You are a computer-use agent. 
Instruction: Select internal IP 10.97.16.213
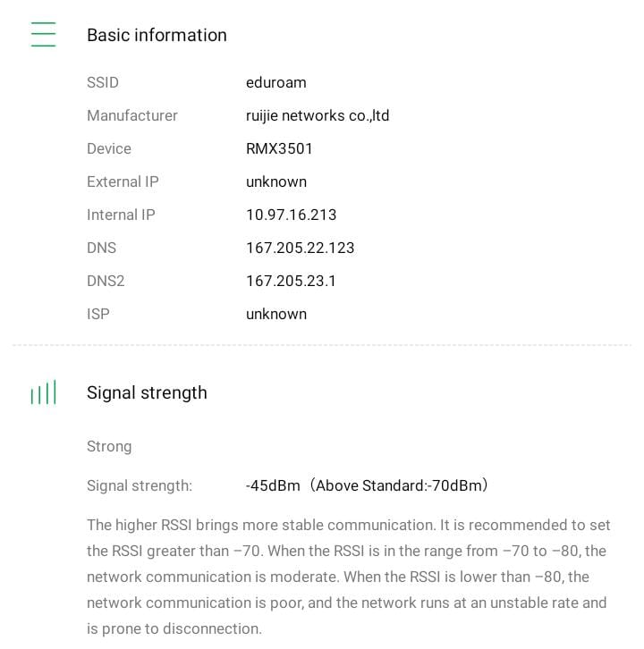pos(291,215)
